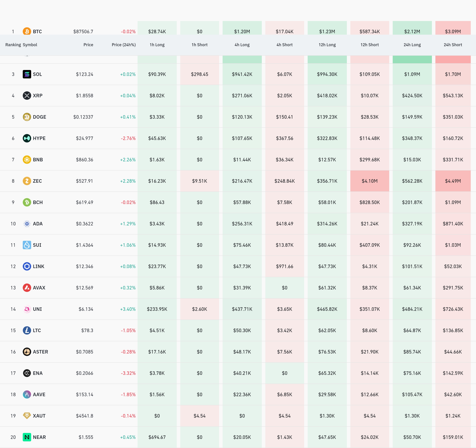Sort by 24h Short column header
Screen dimensions: 476x448
pos(453,45)
